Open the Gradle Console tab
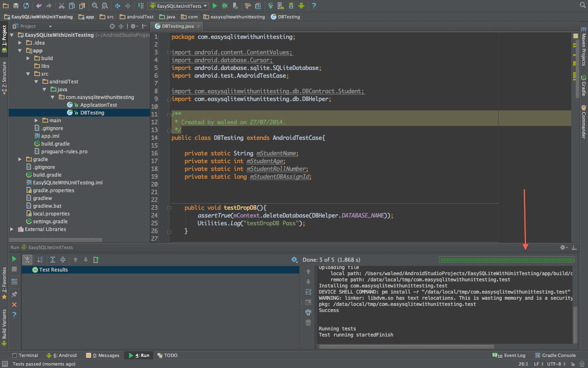Screen dimensions: 588x368 tap(555, 355)
